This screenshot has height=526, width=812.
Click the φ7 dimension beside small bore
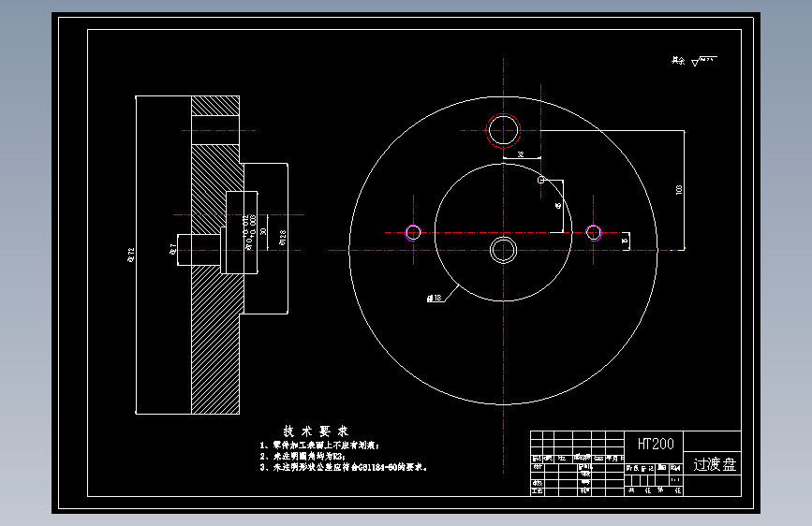(x=173, y=249)
